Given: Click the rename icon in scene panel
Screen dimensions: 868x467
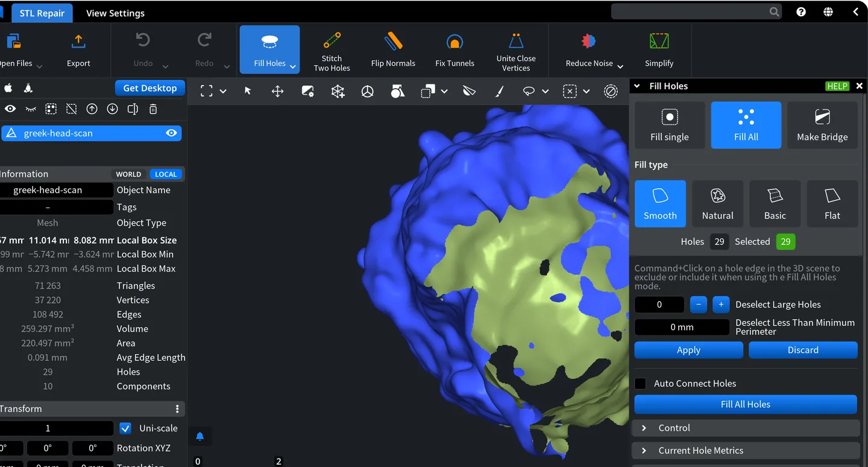Looking at the screenshot, I should point(133,109).
